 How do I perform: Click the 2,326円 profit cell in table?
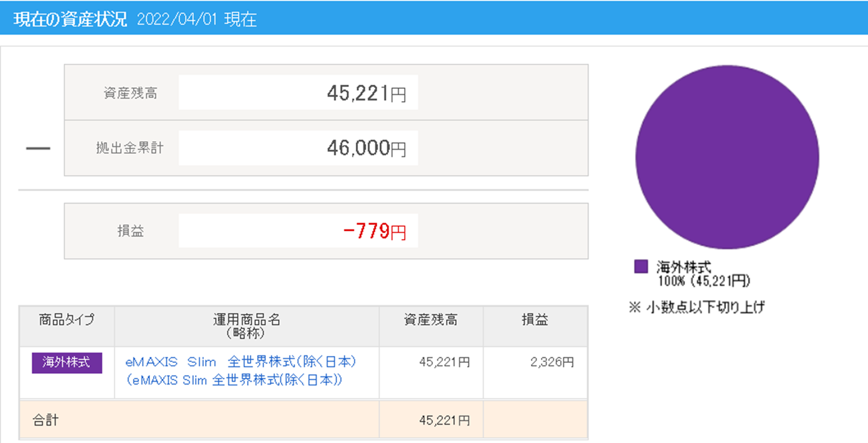pyautogui.click(x=551, y=362)
